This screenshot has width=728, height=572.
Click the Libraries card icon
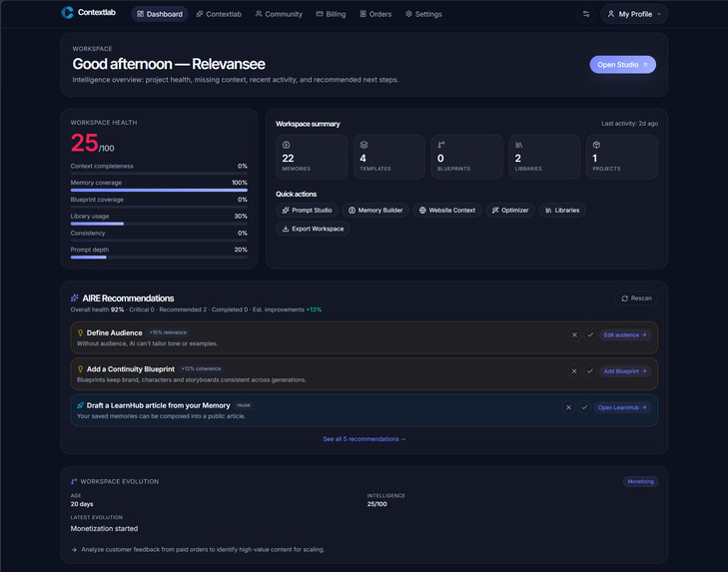click(x=518, y=145)
